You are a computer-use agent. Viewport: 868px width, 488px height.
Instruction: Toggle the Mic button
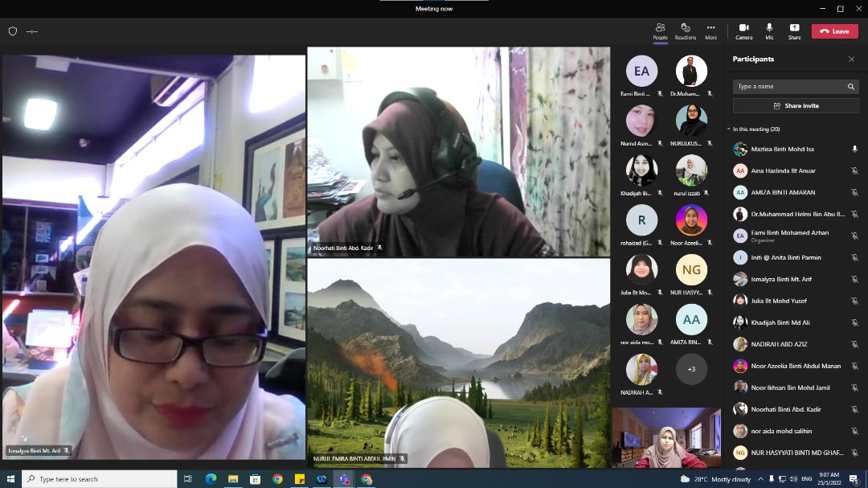[769, 31]
